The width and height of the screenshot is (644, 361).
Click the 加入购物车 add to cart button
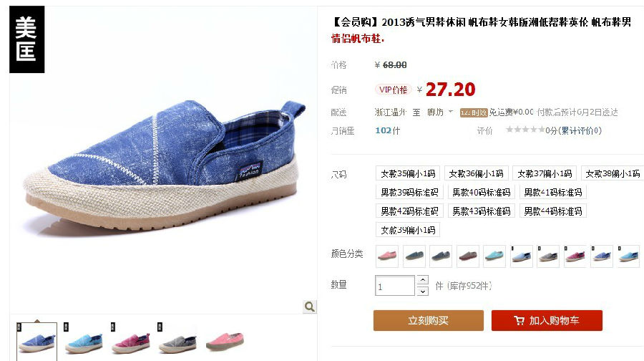click(547, 321)
